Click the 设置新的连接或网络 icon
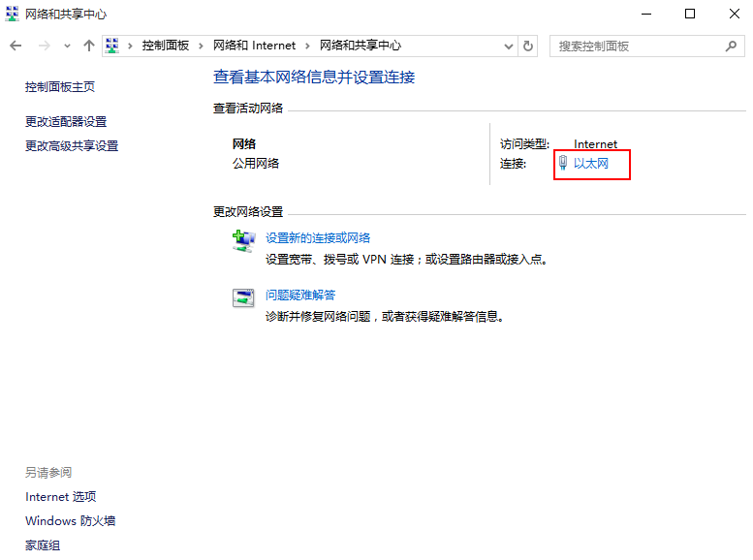Image resolution: width=753 pixels, height=560 pixels. click(243, 241)
